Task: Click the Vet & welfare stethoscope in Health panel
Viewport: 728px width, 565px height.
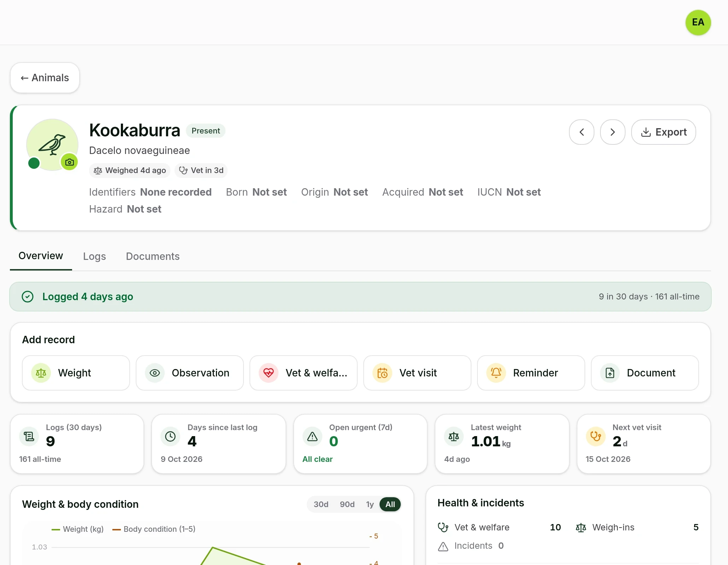Action: pos(443,527)
